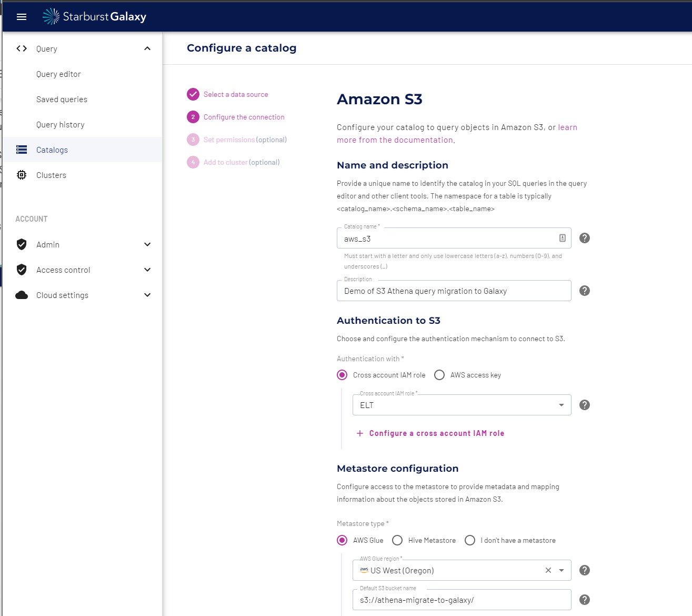Click the Clusters chip icon
Screen dimensions: 692x616
[x=22, y=175]
